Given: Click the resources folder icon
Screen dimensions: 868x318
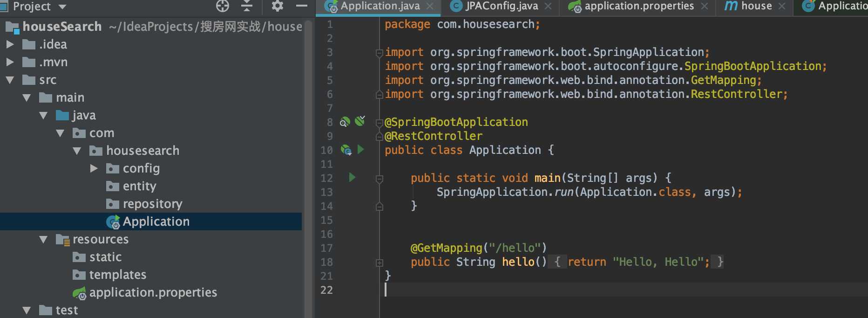Looking at the screenshot, I should point(63,240).
